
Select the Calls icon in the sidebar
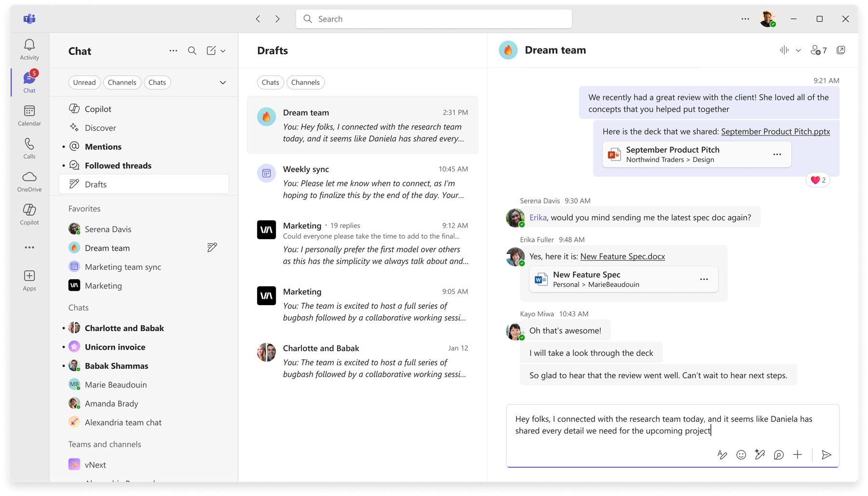click(29, 148)
